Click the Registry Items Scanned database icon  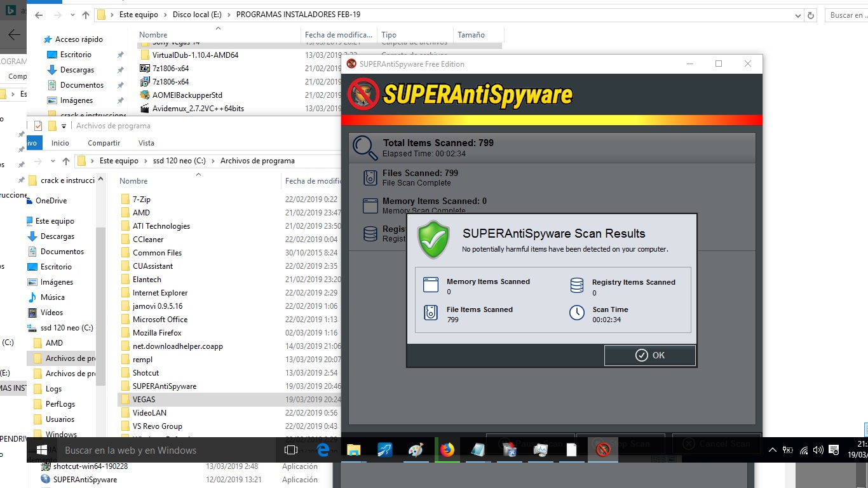tap(576, 285)
